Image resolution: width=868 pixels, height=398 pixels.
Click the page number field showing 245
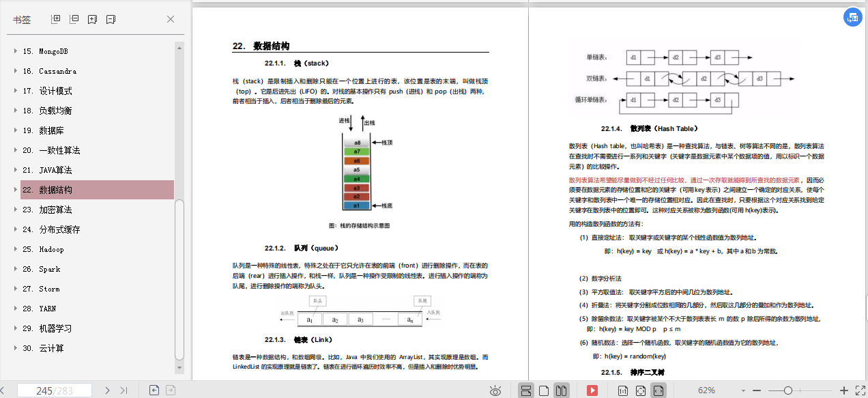coord(55,390)
